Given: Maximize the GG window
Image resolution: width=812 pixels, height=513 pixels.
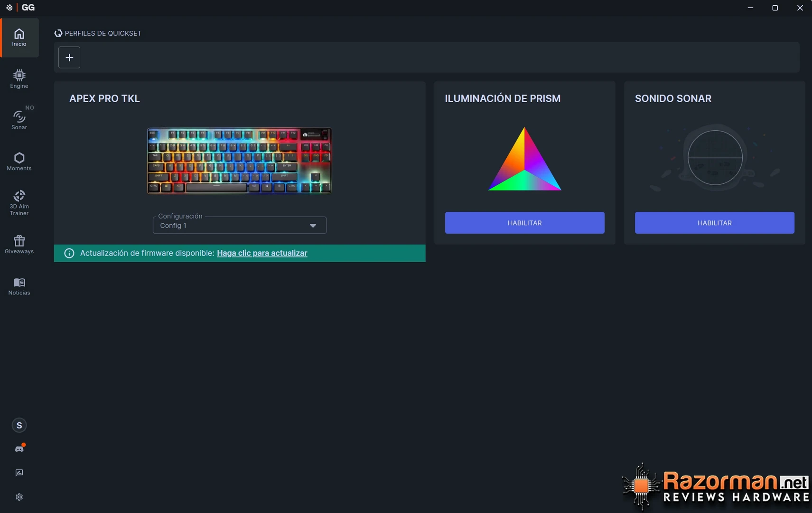Looking at the screenshot, I should [x=775, y=8].
